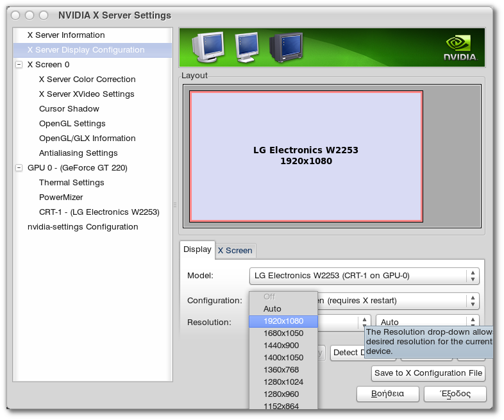Click the Βοήθεια (Help) button
Image resolution: width=504 pixels, height=420 pixels.
tap(388, 394)
